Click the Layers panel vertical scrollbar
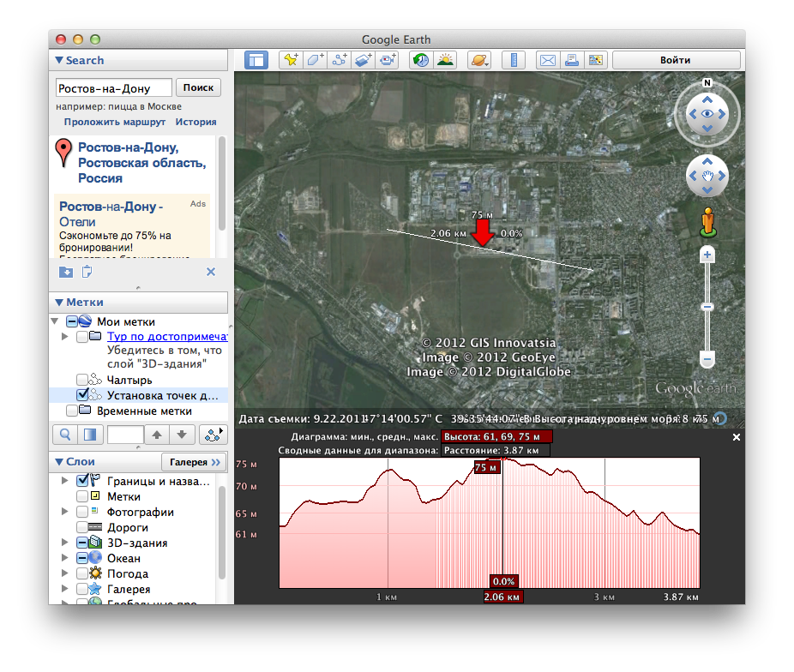794x672 pixels. point(222,531)
